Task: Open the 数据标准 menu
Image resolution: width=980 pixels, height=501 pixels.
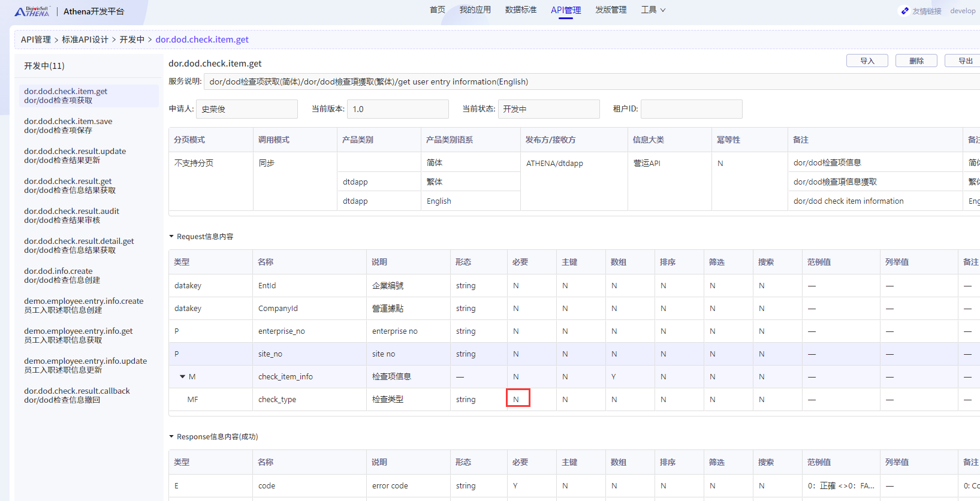Action: (520, 10)
